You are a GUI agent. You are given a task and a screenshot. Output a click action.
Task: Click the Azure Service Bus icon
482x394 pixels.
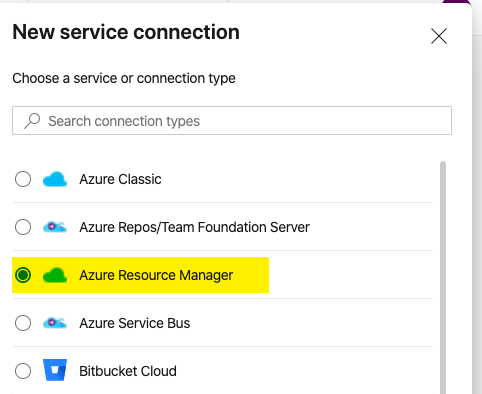tap(55, 323)
